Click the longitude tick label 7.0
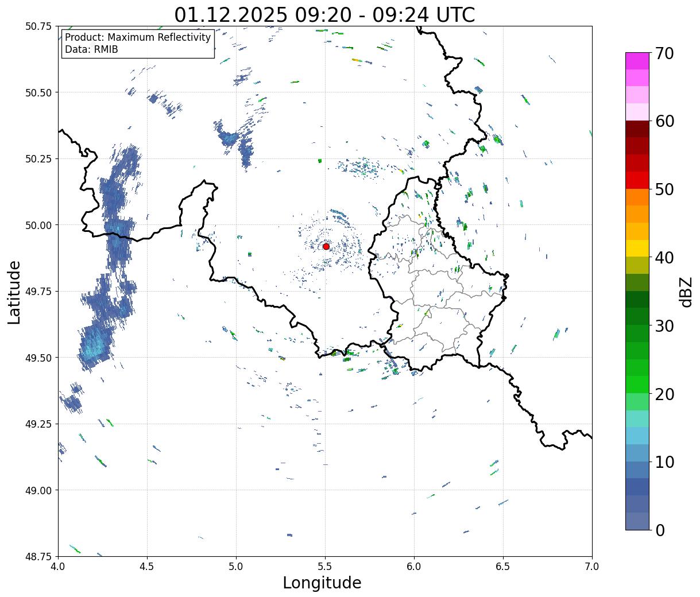The width and height of the screenshot is (700, 597). pos(592,566)
